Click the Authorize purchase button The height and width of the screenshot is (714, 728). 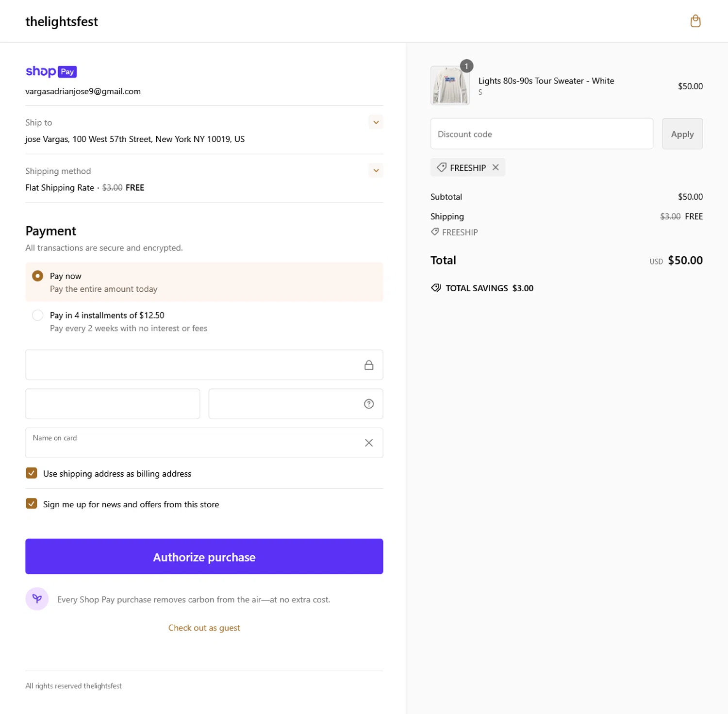coord(204,556)
